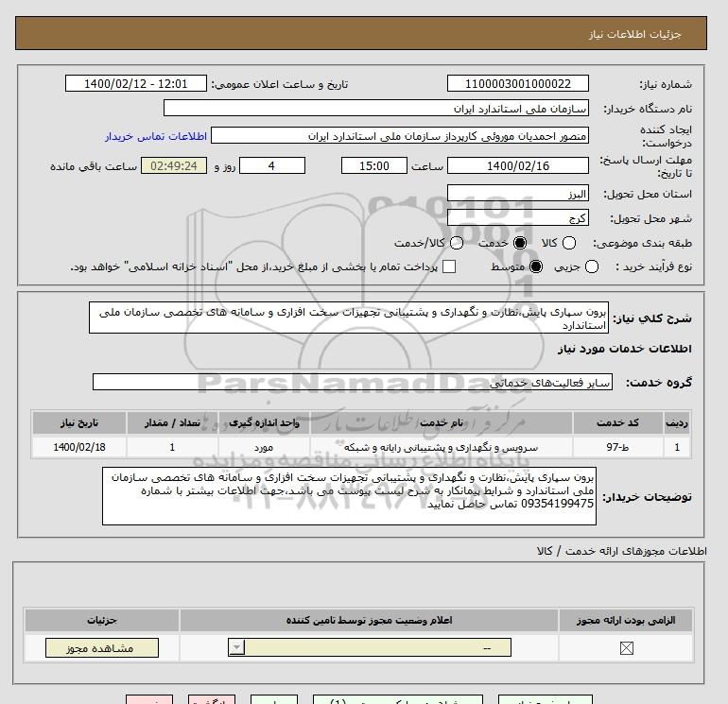Click the ساعت باقی مانده label
This screenshot has width=728, height=704.
click(94, 166)
